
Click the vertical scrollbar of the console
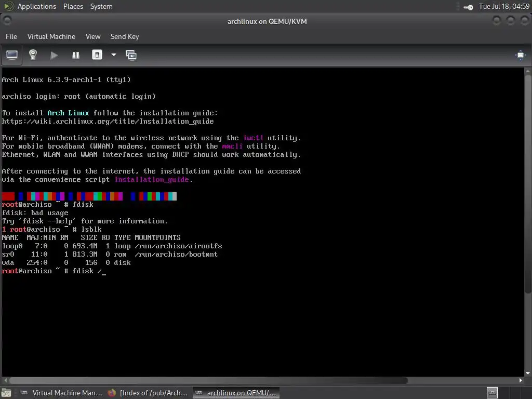[528, 184]
